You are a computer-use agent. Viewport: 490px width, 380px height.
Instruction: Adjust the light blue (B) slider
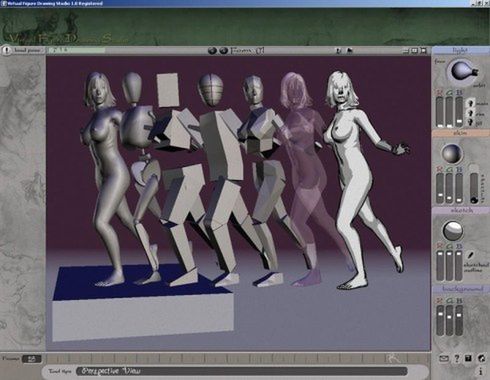459,112
